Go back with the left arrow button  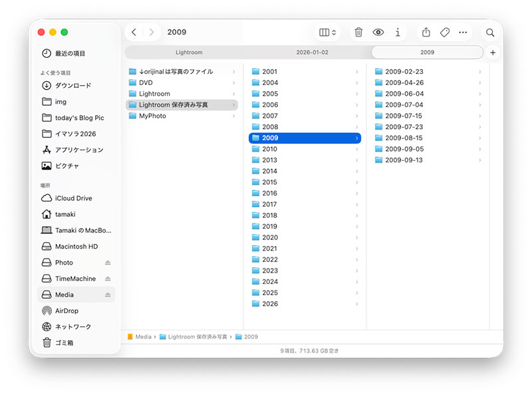coord(134,32)
